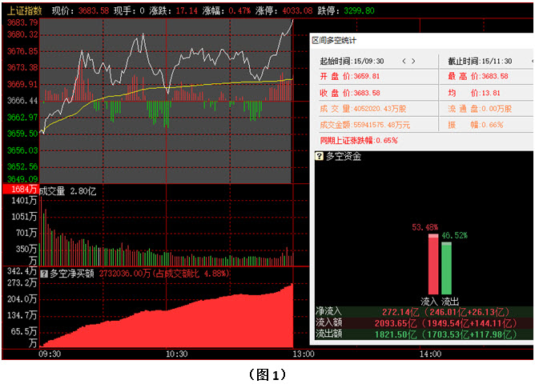Click the 流入 label under the red bar

[x=429, y=302]
